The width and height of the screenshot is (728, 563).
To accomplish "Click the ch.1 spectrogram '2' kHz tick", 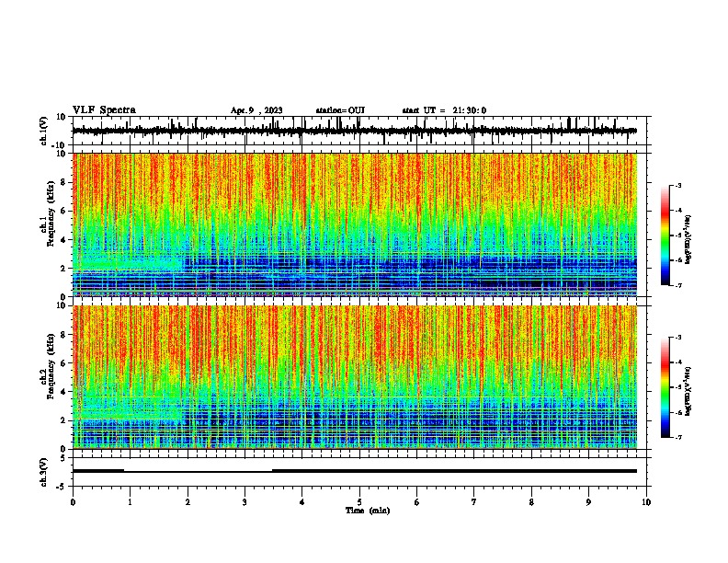I will coord(63,268).
